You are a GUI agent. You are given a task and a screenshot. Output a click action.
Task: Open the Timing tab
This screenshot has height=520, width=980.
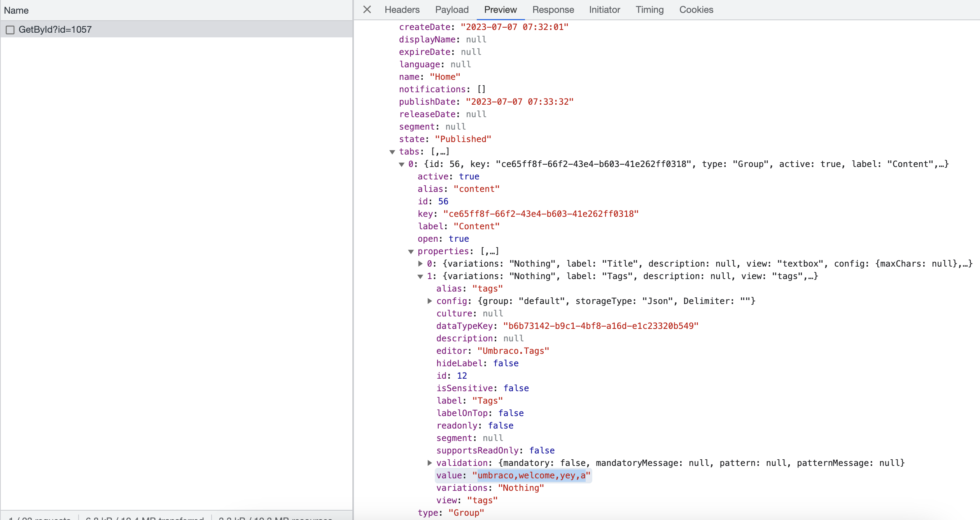[649, 10]
